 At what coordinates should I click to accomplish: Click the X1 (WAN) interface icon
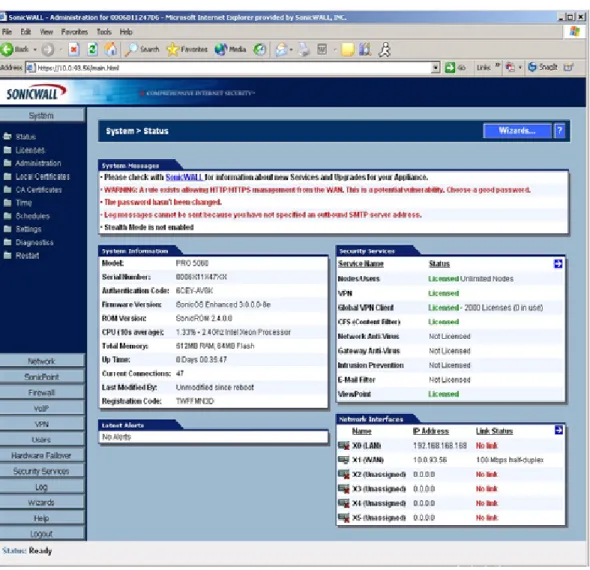click(x=344, y=460)
